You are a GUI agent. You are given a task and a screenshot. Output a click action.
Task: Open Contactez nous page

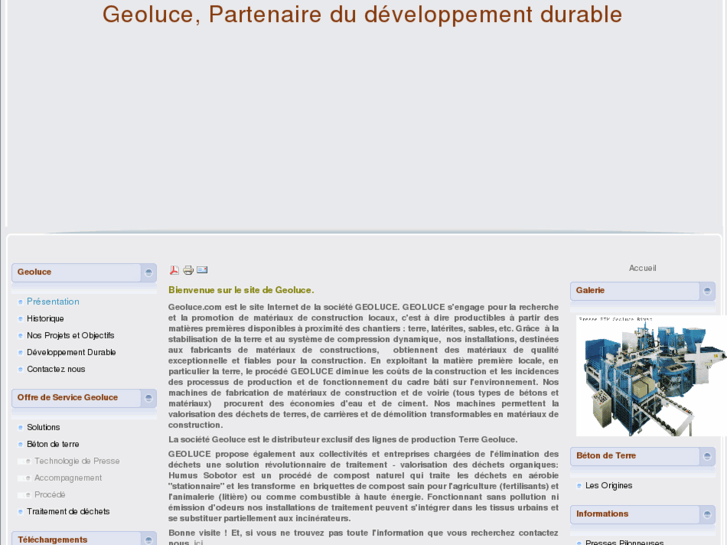click(56, 369)
